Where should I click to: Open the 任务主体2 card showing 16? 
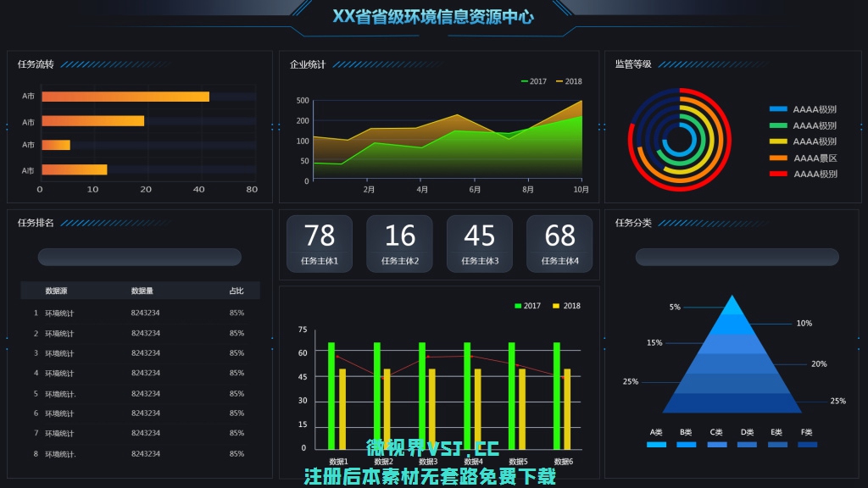(x=399, y=244)
